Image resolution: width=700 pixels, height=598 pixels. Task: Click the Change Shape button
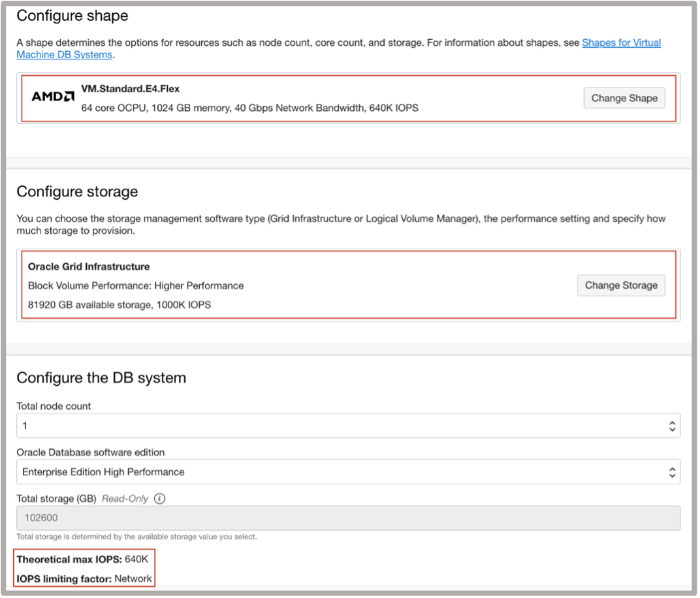(624, 98)
